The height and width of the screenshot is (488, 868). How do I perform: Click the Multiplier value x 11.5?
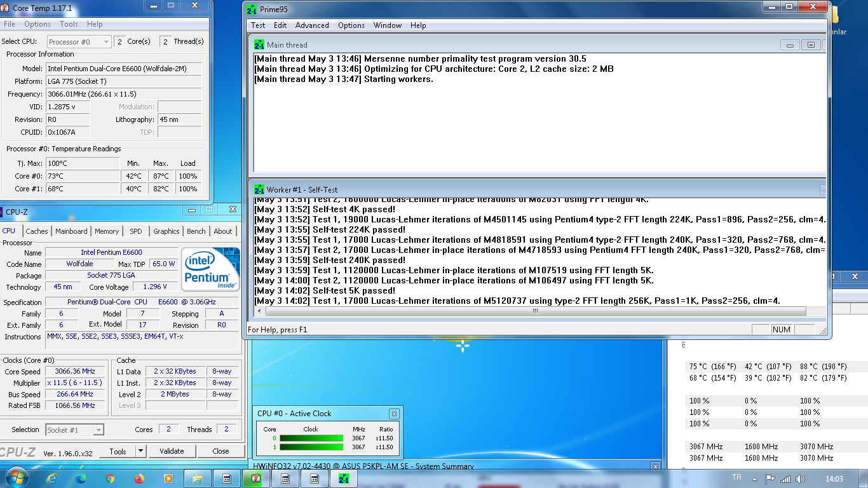[75, 383]
